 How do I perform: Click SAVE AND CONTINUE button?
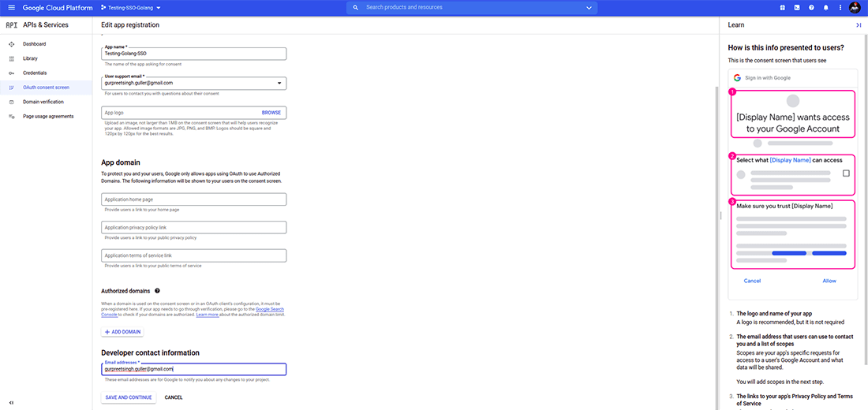coord(129,397)
